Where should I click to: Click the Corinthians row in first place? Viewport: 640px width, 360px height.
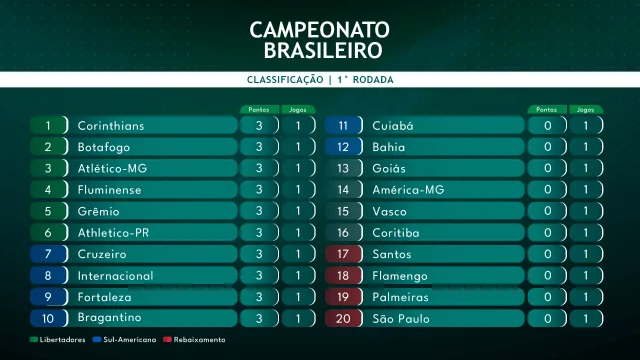173,125
